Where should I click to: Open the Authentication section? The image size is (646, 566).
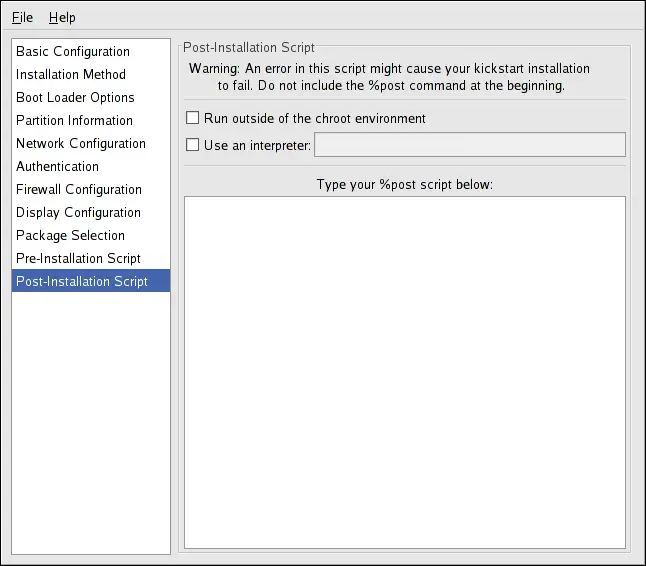click(58, 166)
